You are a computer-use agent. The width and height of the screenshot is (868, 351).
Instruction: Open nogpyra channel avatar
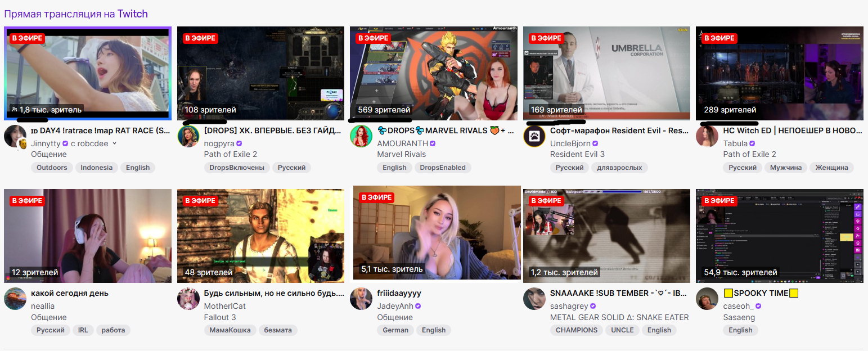point(188,136)
